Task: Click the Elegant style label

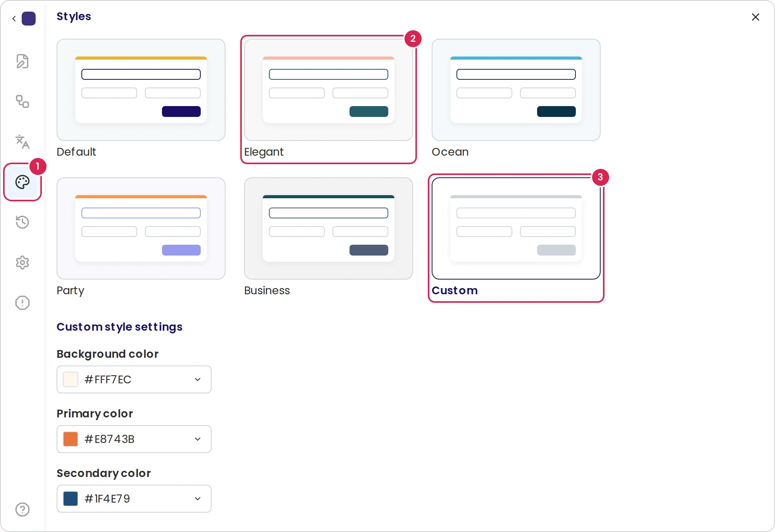Action: 264,152
